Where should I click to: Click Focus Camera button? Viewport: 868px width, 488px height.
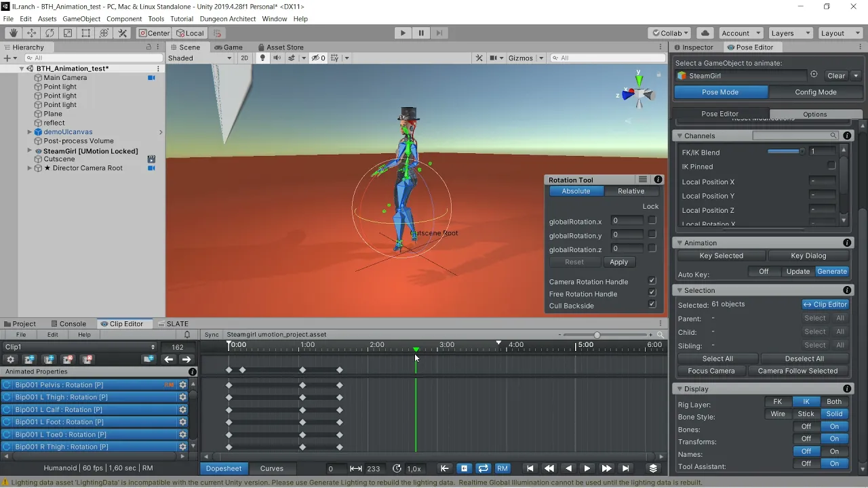click(x=711, y=371)
